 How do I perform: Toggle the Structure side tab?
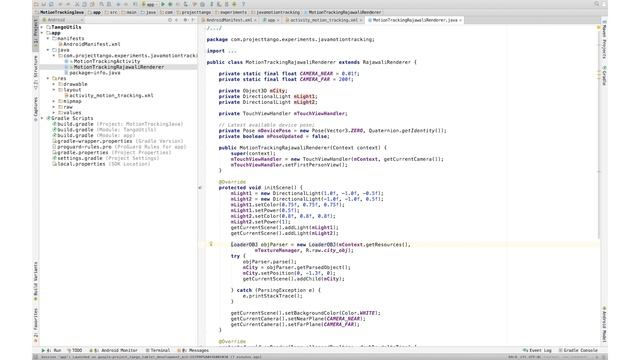pos(36,73)
